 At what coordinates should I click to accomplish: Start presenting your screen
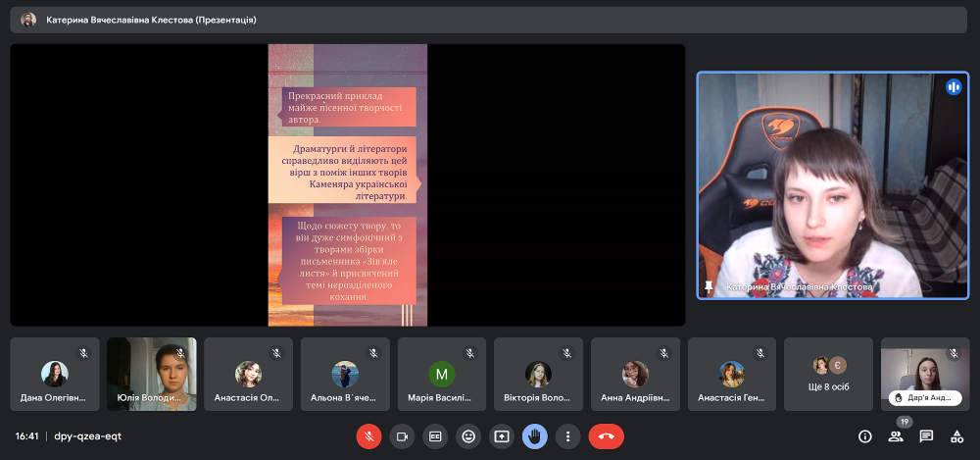pos(501,436)
